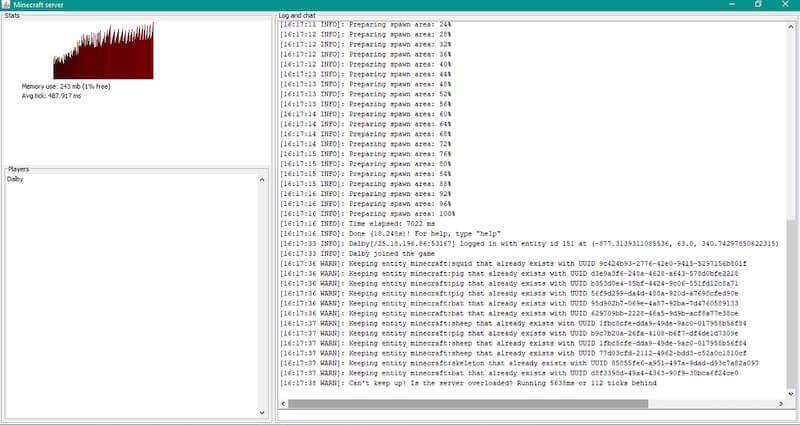This screenshot has width=800, height=425.
Task: Click the 'Preparing spawn area: 24%' log line
Action: coord(366,24)
